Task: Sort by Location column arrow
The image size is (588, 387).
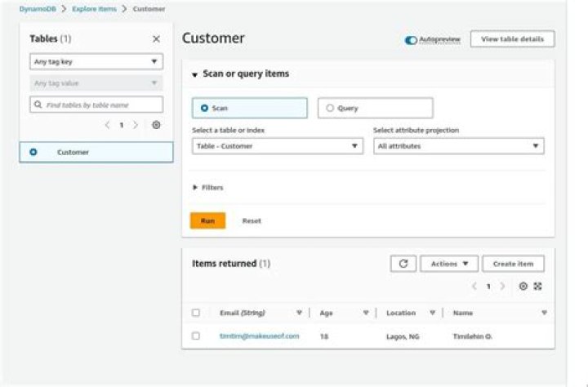Action: click(x=432, y=313)
